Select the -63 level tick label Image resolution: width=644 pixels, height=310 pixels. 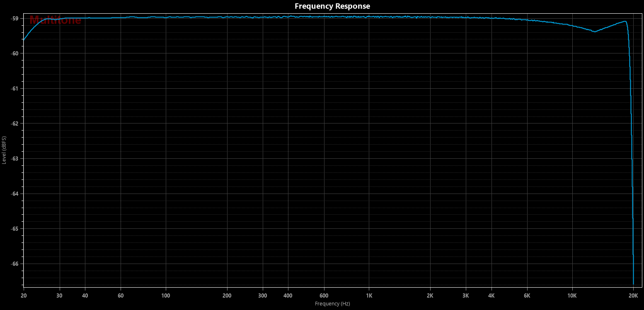coord(14,159)
